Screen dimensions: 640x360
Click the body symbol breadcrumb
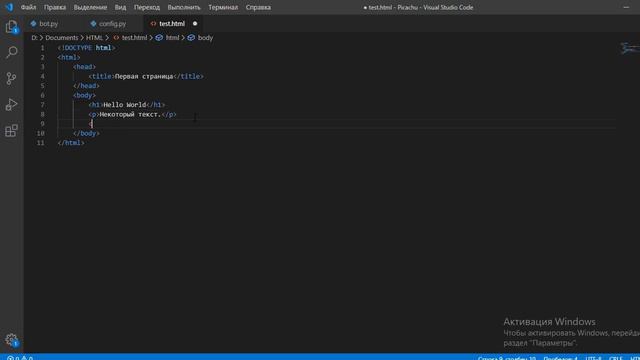coord(200,38)
